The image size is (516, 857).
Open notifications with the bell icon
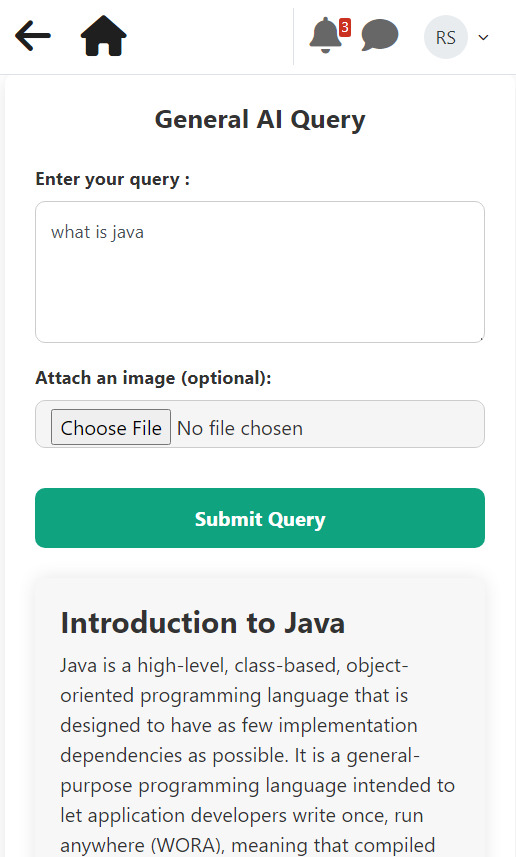[x=326, y=36]
